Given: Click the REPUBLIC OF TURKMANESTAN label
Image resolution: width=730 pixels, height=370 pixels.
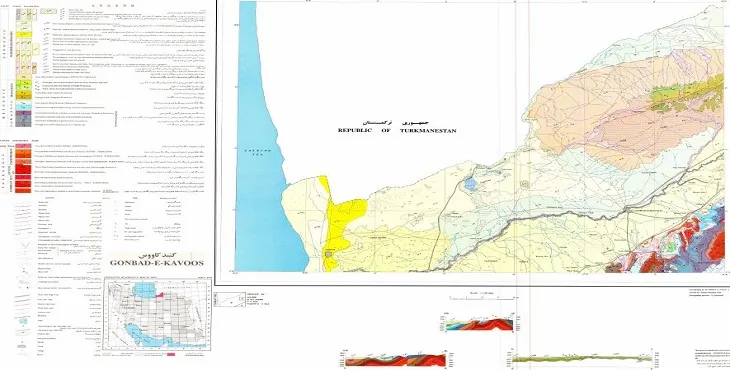Looking at the screenshot, I should tap(397, 131).
